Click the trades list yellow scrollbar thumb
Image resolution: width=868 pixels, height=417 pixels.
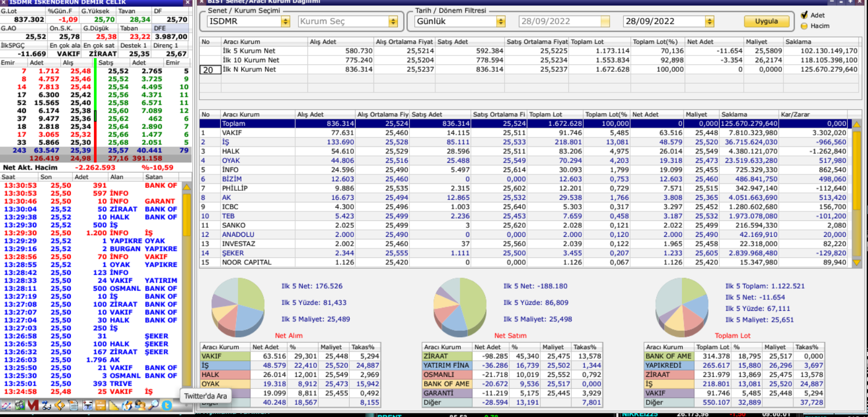tap(186, 215)
